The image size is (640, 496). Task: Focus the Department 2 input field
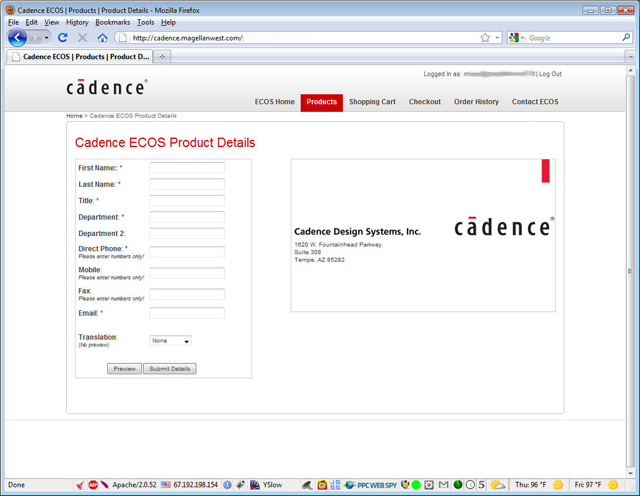[x=187, y=233]
